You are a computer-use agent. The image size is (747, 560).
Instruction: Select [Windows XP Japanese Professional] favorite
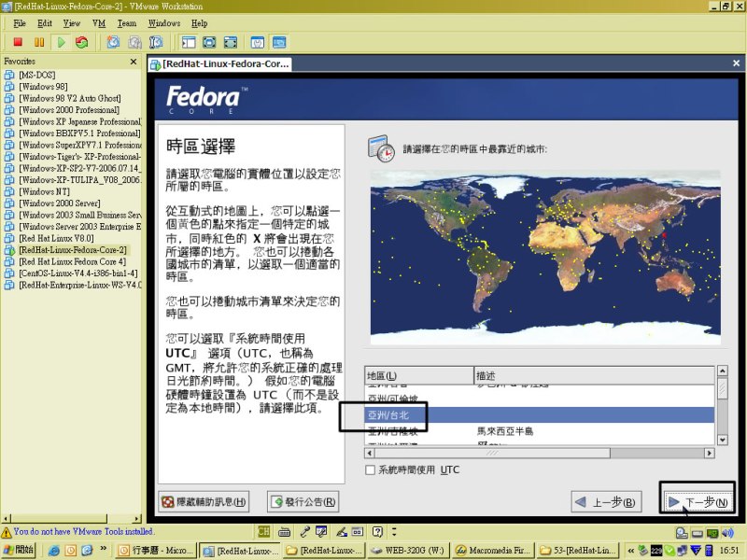pos(80,121)
